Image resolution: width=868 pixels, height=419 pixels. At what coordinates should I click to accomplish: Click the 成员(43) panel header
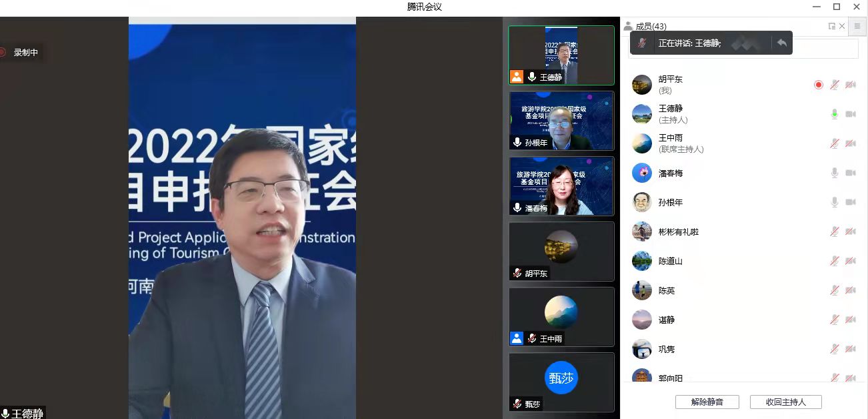650,26
